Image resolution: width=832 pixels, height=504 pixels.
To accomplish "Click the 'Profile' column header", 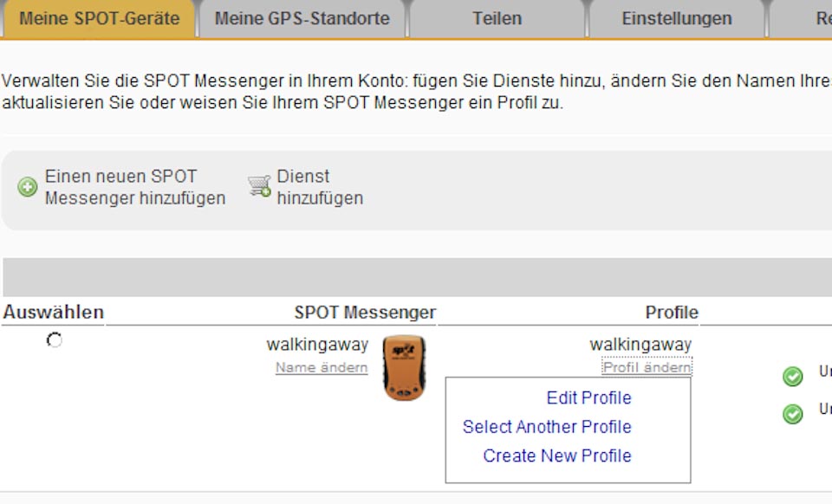I will 671,313.
